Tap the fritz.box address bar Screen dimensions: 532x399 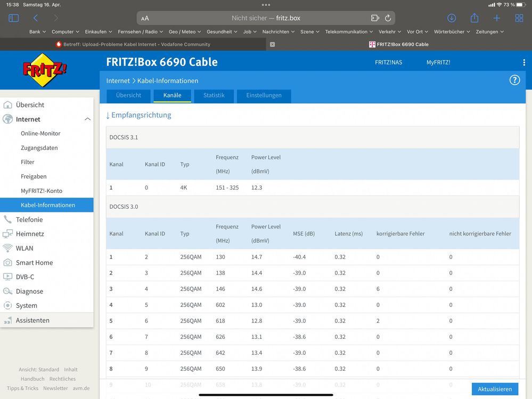266,18
